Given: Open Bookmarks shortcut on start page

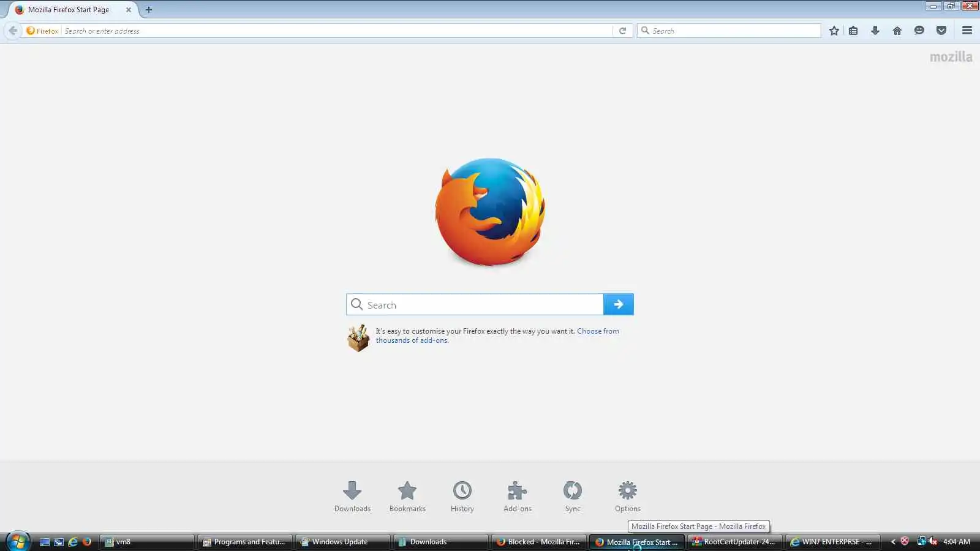Looking at the screenshot, I should pyautogui.click(x=407, y=497).
